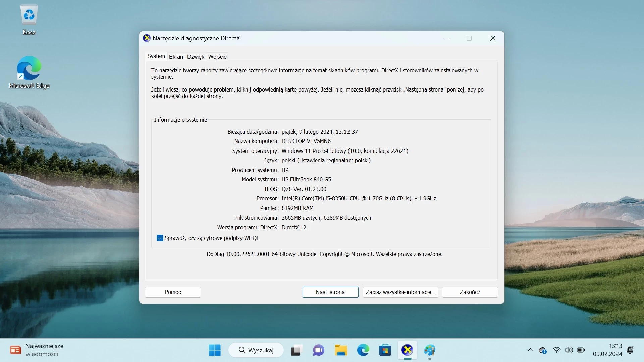This screenshot has width=644, height=362.
Task: Open Pomoc for the diagnostic tool
Action: pyautogui.click(x=172, y=292)
